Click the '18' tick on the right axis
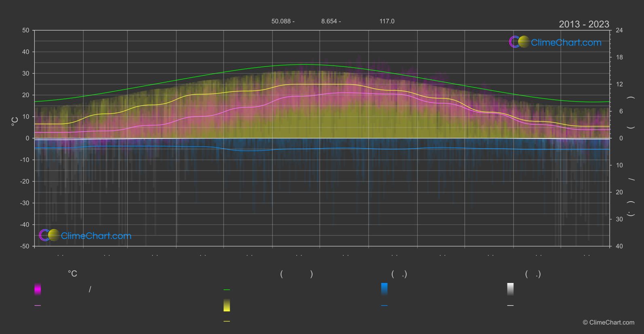This screenshot has width=644, height=334. tap(619, 57)
